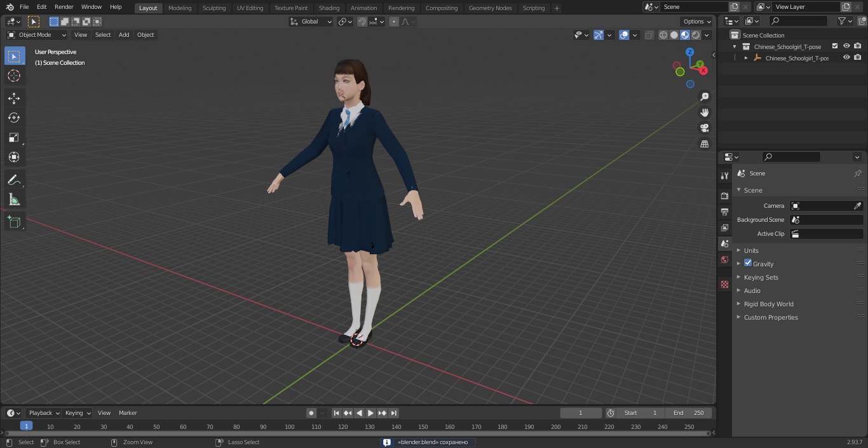Open the shading options dropdown arrow
Image resolution: width=868 pixels, height=448 pixels.
[707, 35]
